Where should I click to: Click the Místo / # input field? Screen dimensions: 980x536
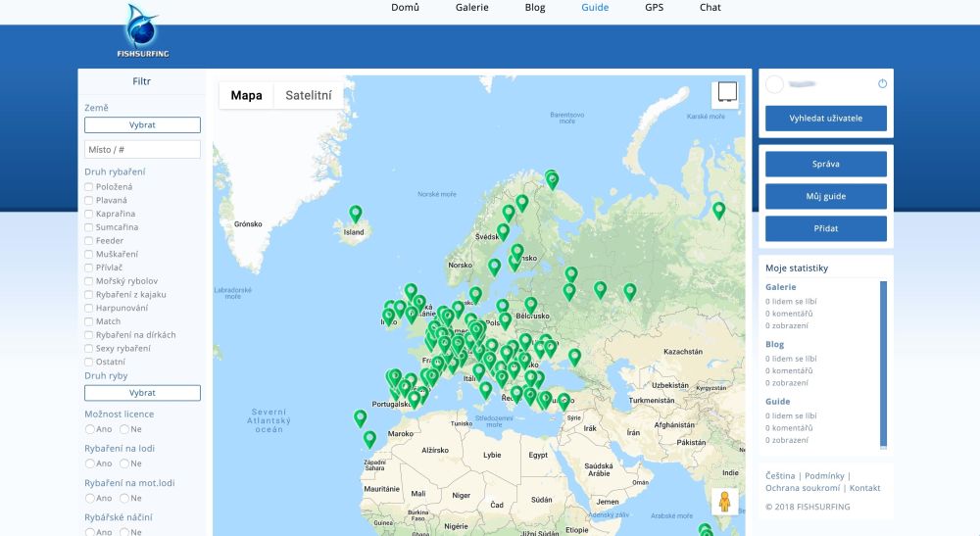pos(142,150)
